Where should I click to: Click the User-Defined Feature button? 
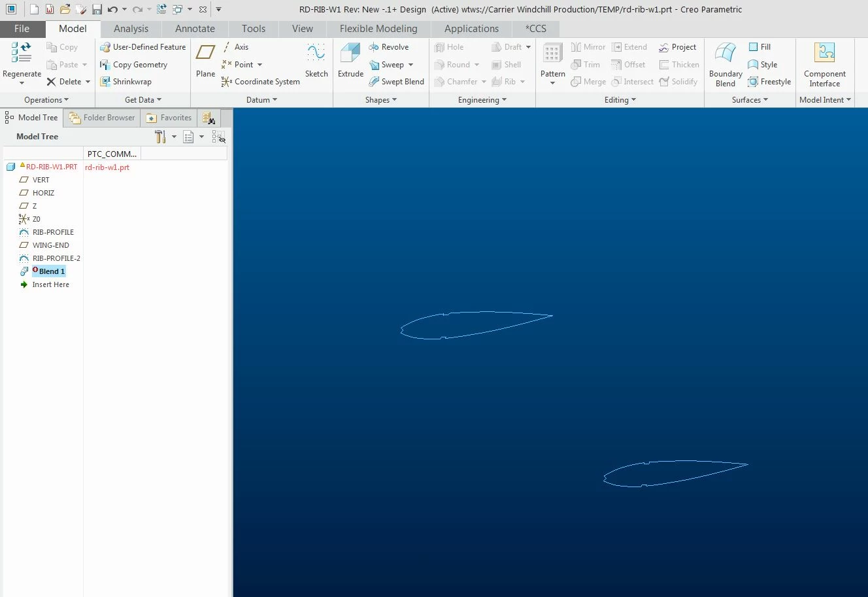pyautogui.click(x=142, y=47)
